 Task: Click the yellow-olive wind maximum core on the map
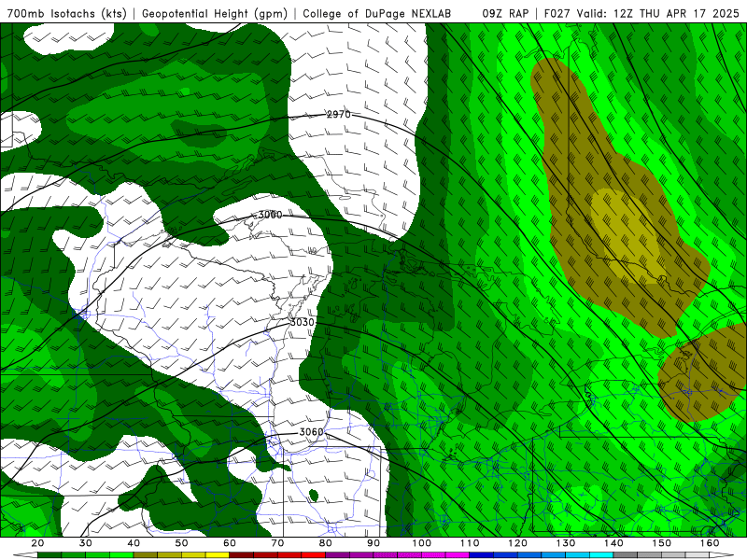627,236
